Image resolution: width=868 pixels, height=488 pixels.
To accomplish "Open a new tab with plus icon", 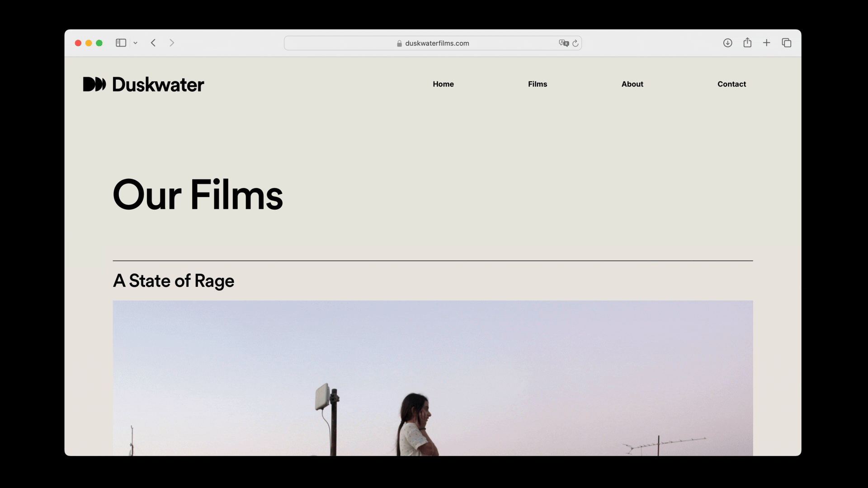I will [x=767, y=43].
